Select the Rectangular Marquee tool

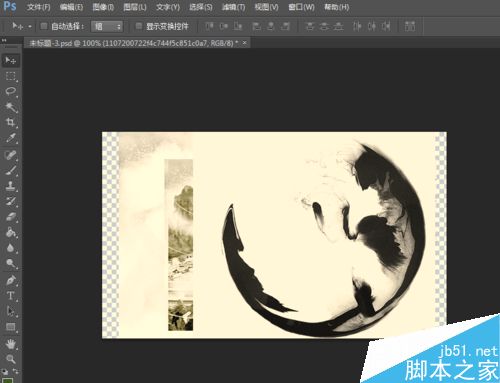pyautogui.click(x=11, y=76)
